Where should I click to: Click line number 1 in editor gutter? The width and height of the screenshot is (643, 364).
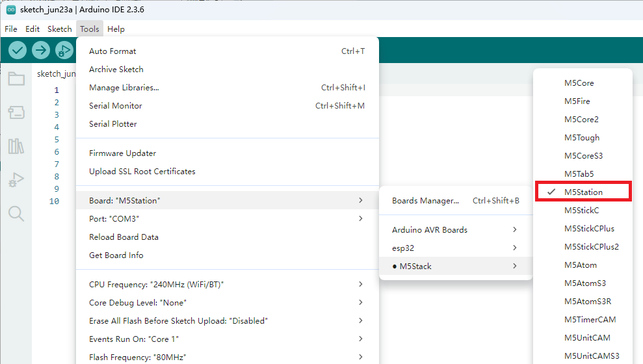tap(56, 90)
